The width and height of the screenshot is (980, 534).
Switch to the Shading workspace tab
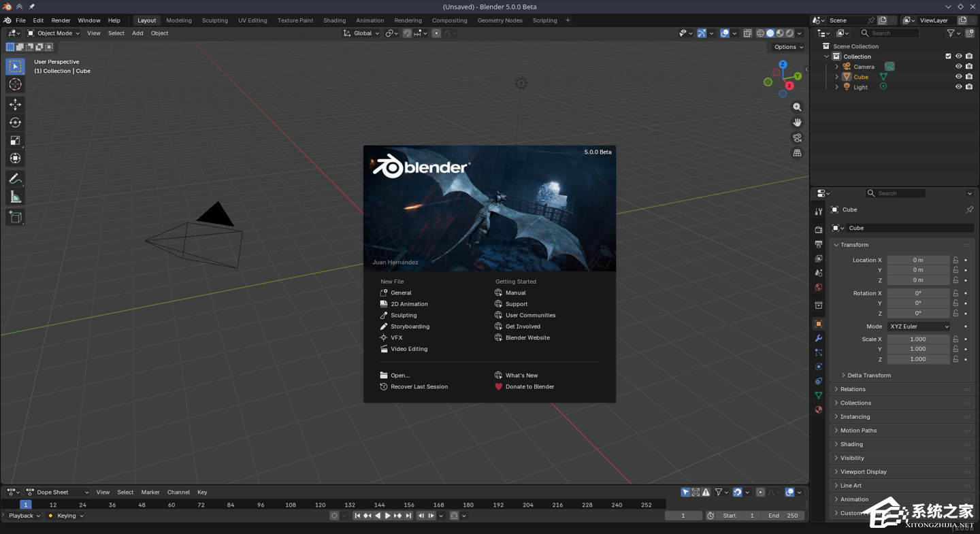coord(335,20)
